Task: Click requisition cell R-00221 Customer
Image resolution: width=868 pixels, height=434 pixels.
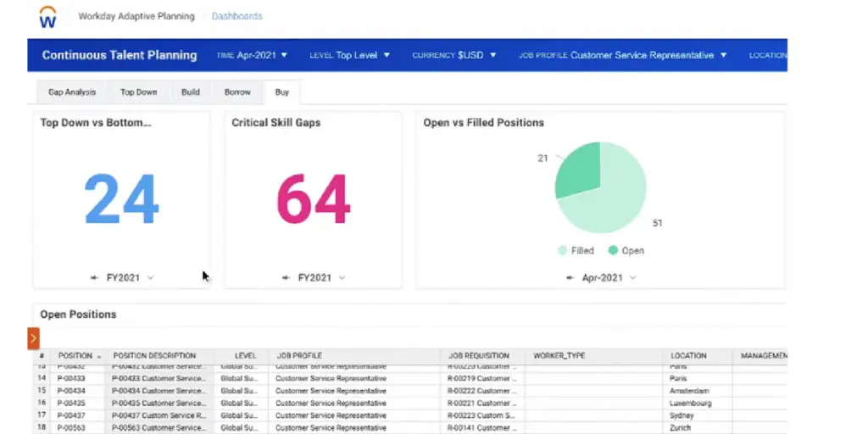Action: [x=481, y=403]
